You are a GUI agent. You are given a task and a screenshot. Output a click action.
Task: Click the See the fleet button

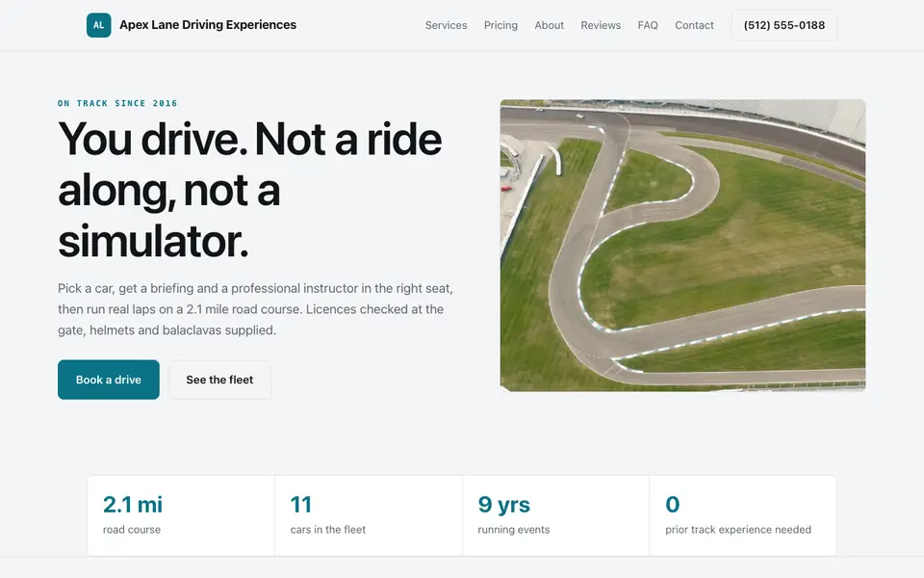coord(219,380)
